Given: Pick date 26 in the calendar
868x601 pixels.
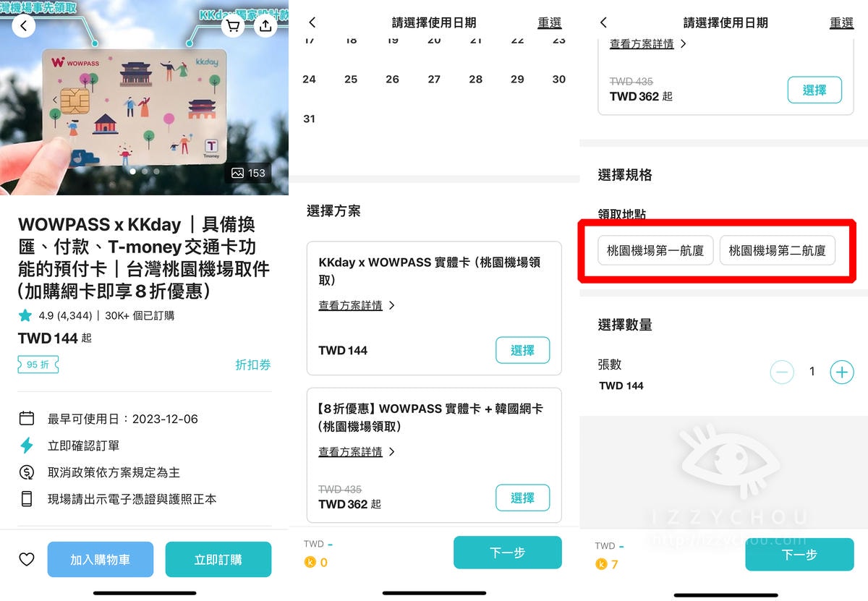Looking at the screenshot, I should click(392, 80).
